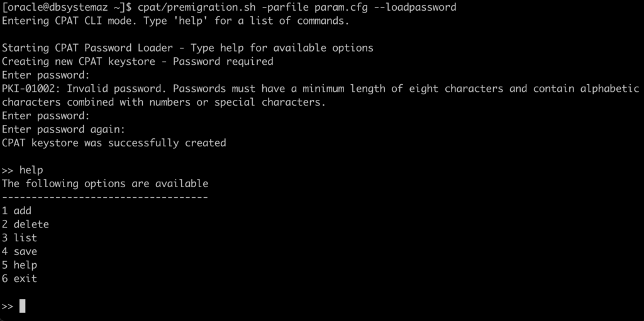
Task: Select the "4 save" option line
Action: coord(19,251)
